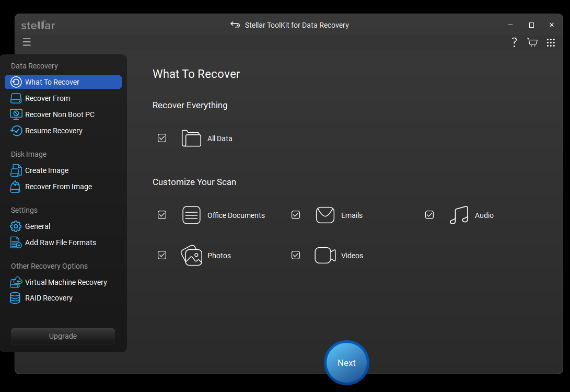Open the shopping cart icon
Viewport: 570px width, 392px height.
point(532,42)
